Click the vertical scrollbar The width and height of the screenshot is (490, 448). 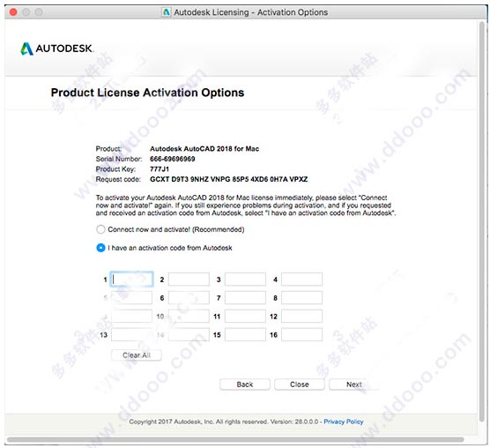[482, 222]
